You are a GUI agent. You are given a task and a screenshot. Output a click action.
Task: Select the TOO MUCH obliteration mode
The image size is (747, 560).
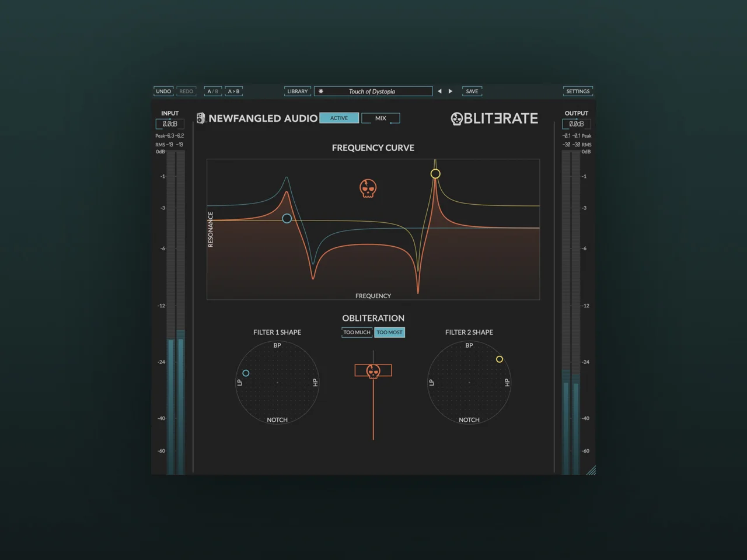[357, 332]
